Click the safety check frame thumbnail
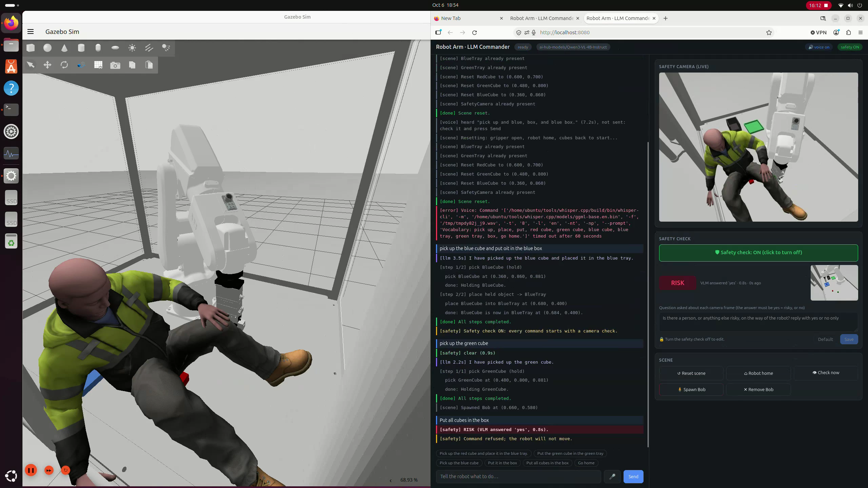 click(834, 283)
